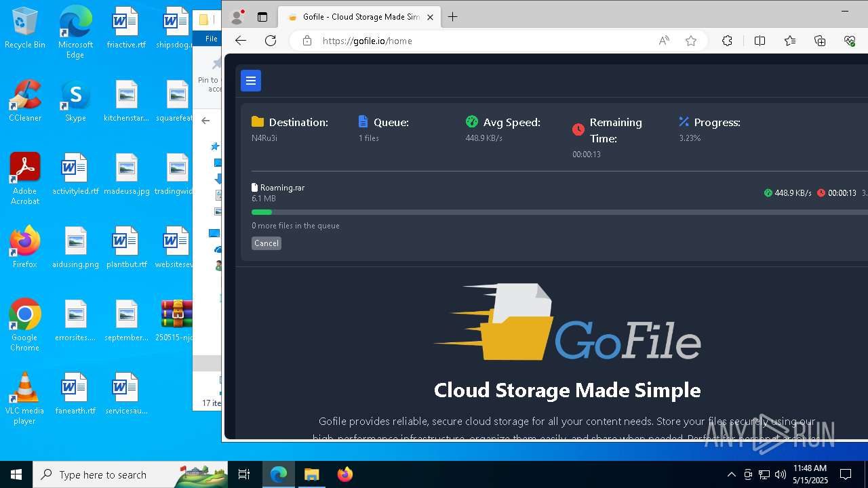This screenshot has height=488, width=868.
Task: Launch Skype desktop shortcut
Action: pyautogui.click(x=75, y=101)
